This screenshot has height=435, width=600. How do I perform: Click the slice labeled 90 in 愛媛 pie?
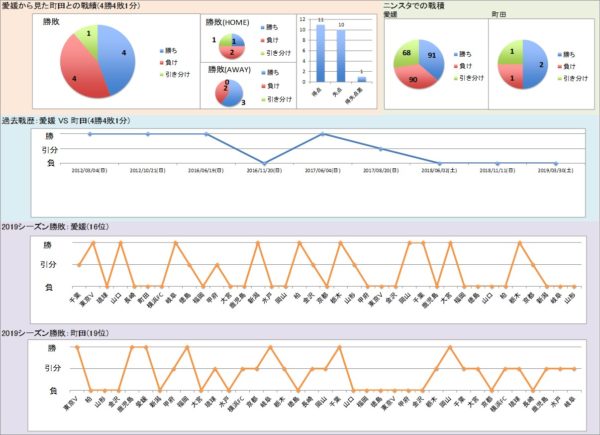[411, 77]
